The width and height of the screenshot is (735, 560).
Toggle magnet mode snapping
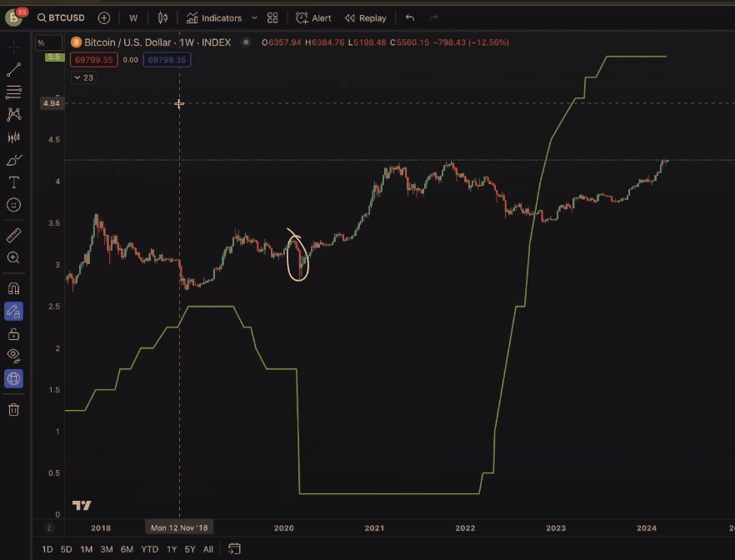[x=13, y=288]
